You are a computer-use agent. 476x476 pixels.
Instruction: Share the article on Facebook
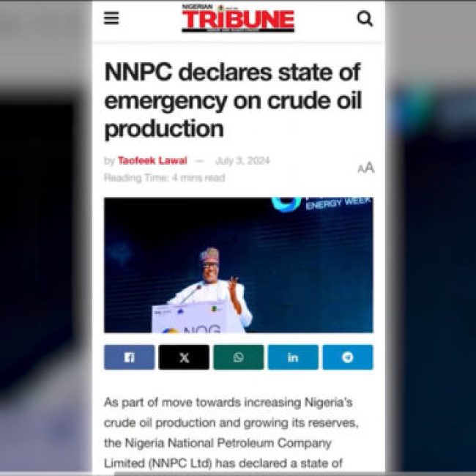pos(129,357)
